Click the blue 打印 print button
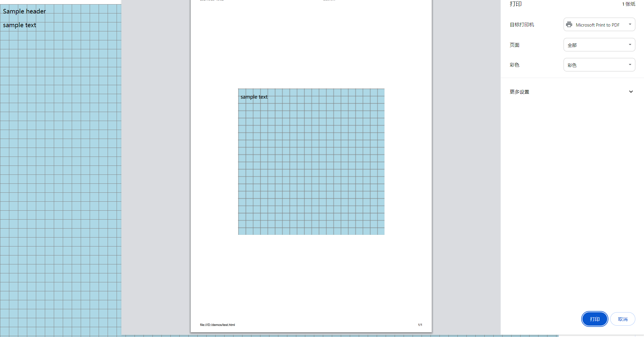The height and width of the screenshot is (337, 644). tap(594, 319)
